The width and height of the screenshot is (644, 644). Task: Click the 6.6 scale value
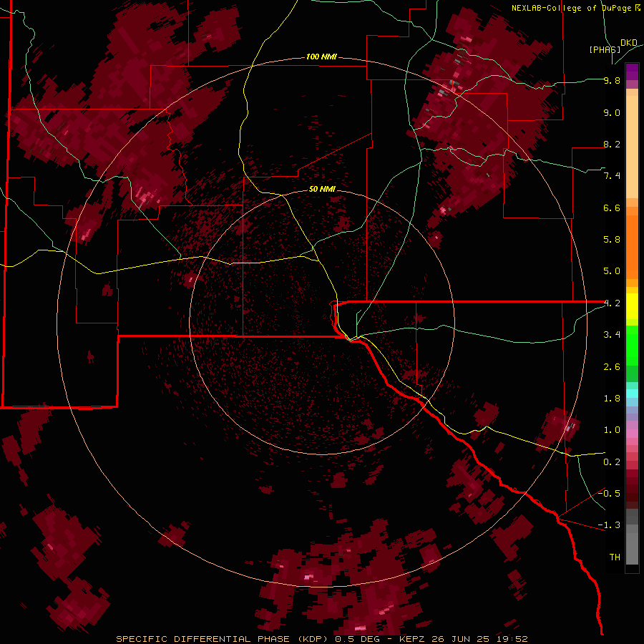[x=612, y=208]
